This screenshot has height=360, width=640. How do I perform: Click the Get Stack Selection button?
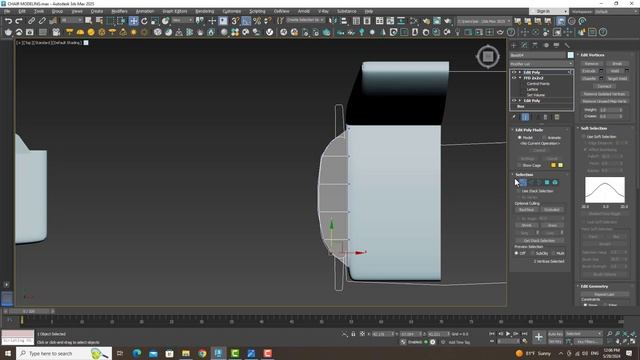coord(539,240)
